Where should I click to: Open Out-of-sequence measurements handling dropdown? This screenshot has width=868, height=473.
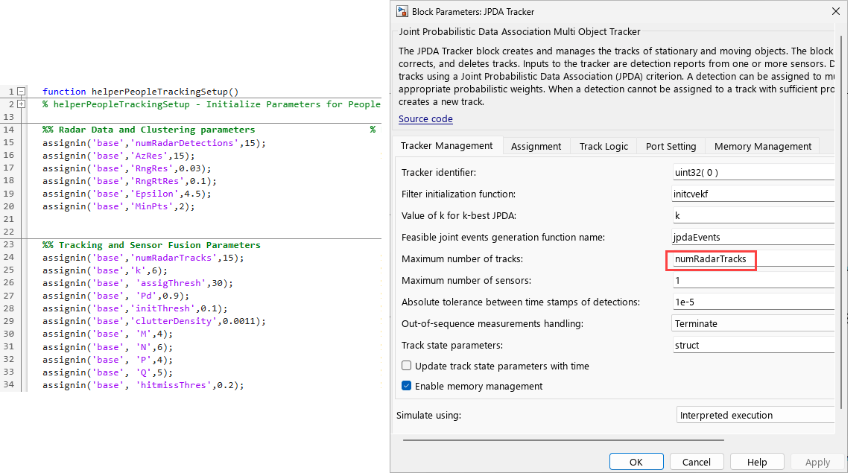753,324
